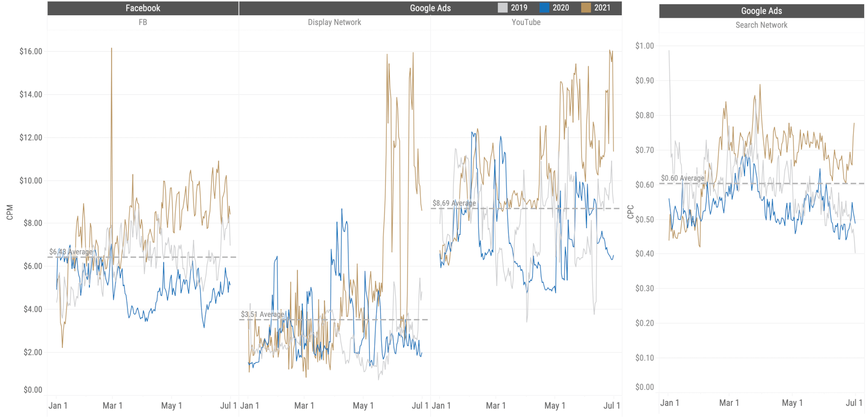
Task: Click the 2019 gray legend swatch
Action: coord(502,8)
